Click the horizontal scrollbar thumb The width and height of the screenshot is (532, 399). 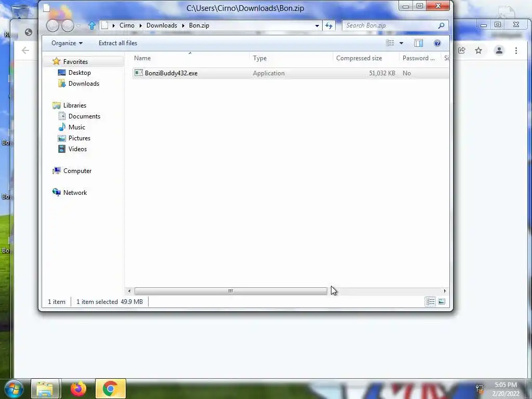tap(231, 291)
